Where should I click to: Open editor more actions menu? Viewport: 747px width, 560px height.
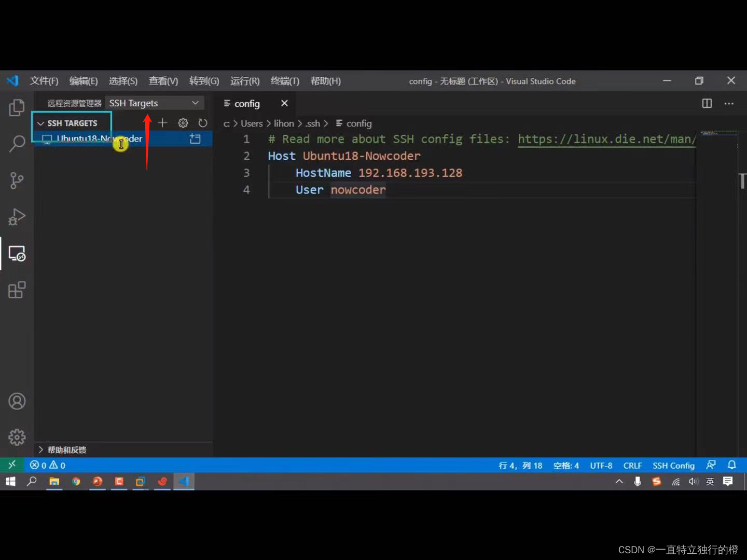[729, 103]
